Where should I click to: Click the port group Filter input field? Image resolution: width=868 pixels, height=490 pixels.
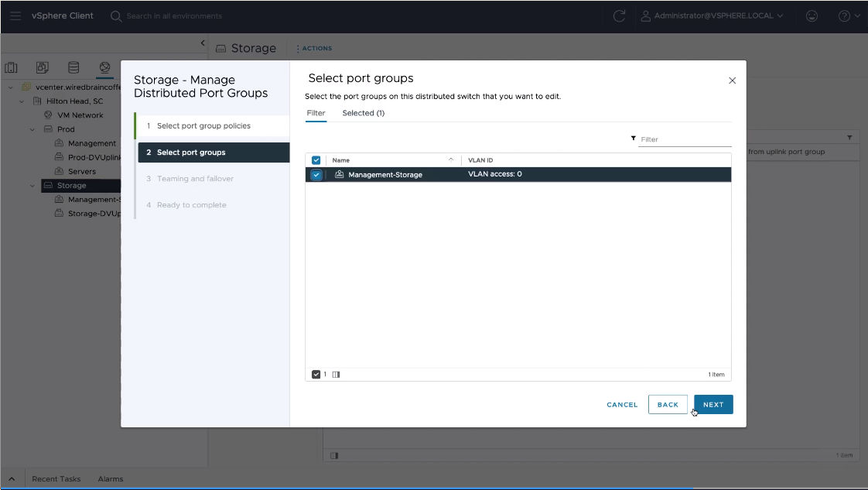(685, 139)
